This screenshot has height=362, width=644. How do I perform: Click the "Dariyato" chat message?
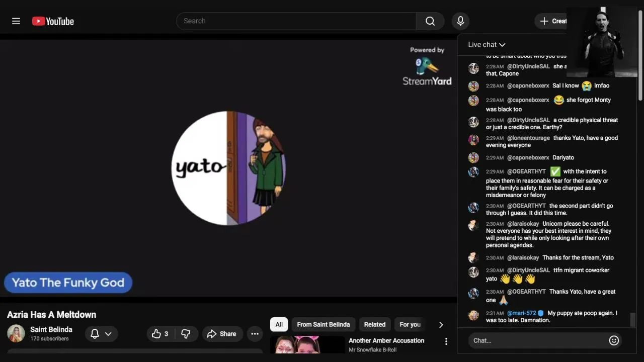563,157
